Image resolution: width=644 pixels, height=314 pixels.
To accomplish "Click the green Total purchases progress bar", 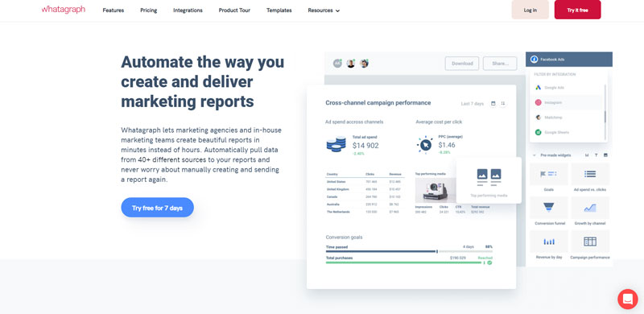I will 405,262.
